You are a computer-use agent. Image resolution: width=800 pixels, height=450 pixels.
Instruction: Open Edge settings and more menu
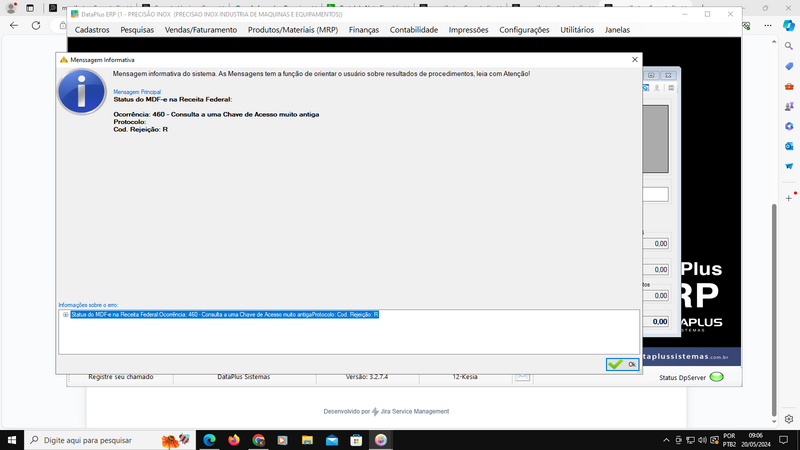768,25
